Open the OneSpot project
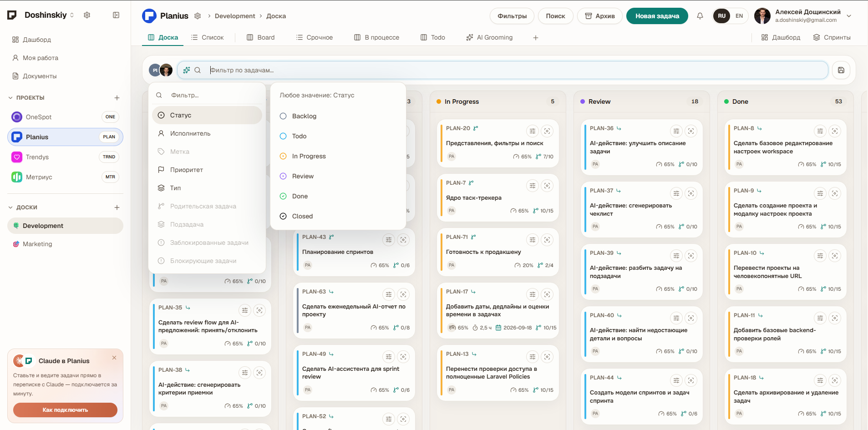 coord(65,117)
